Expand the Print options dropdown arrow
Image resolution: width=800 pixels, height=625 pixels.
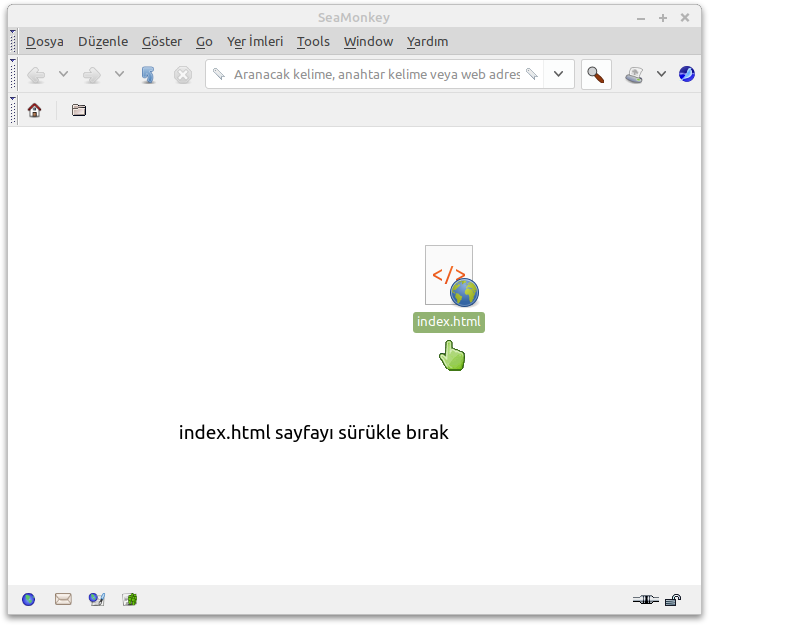click(x=661, y=75)
